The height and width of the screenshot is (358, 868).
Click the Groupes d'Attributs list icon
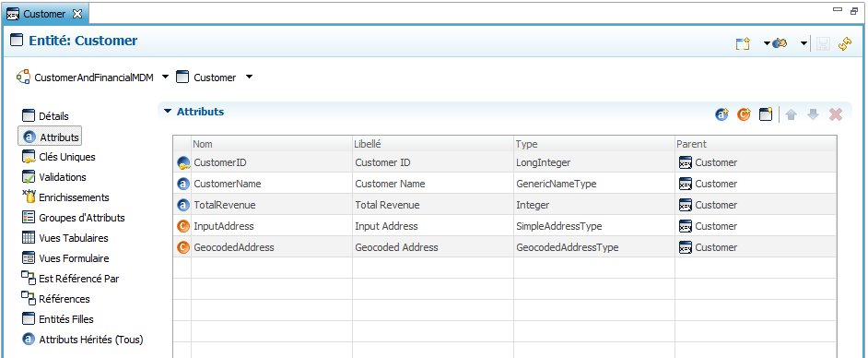click(x=29, y=217)
